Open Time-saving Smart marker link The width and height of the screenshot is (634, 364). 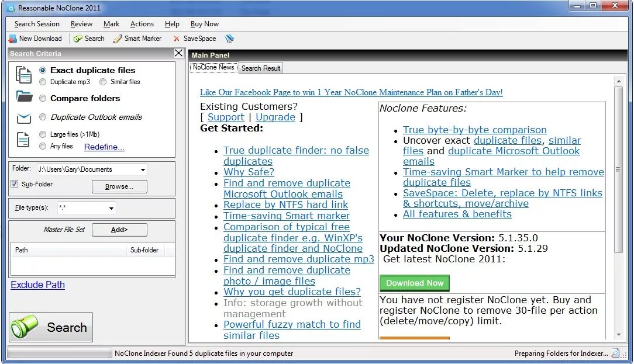coord(286,216)
